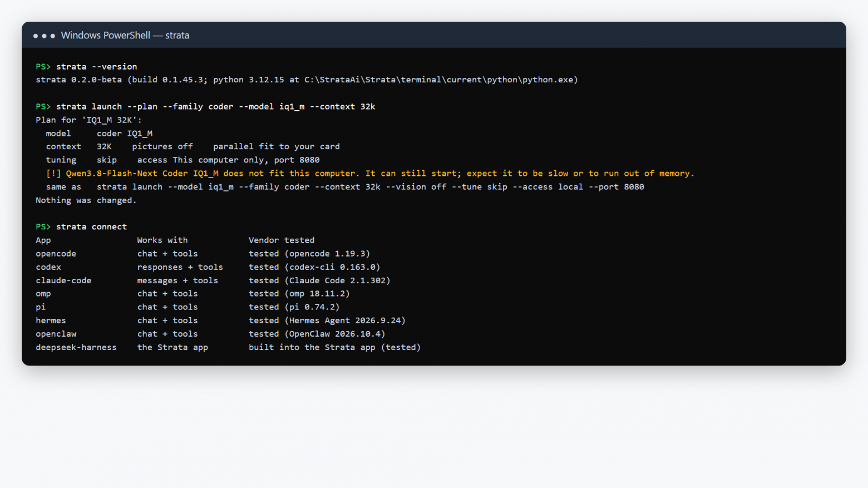Click the 'strata connect' command
868x488 pixels.
tap(91, 226)
